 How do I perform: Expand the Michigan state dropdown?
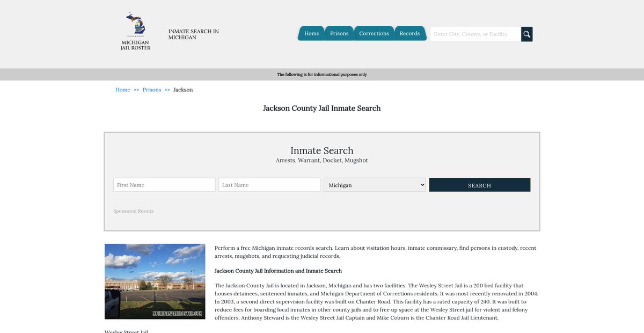coord(375,185)
